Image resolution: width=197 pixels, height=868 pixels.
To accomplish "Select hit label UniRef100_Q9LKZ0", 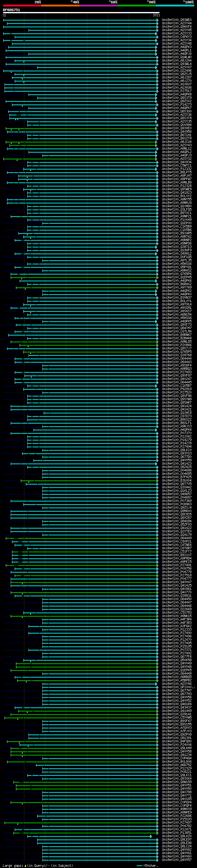I will 176,836.
